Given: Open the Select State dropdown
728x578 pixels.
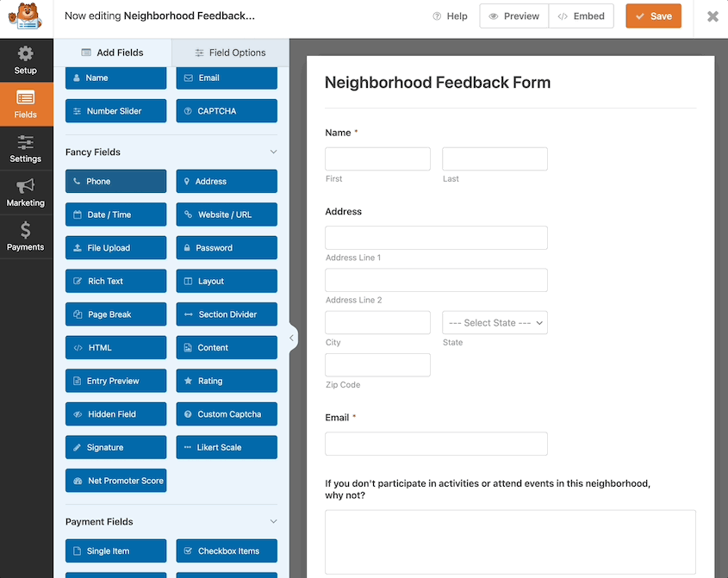Looking at the screenshot, I should [495, 322].
